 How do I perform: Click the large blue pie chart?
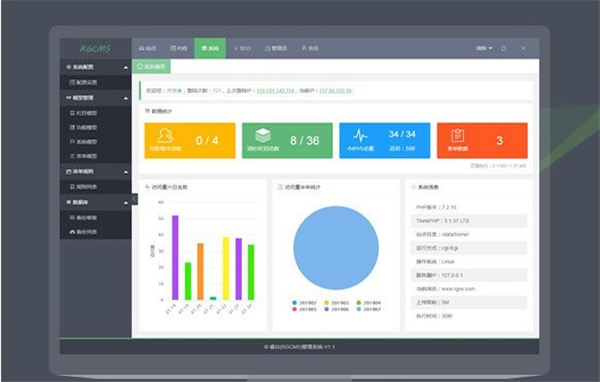tap(336, 248)
